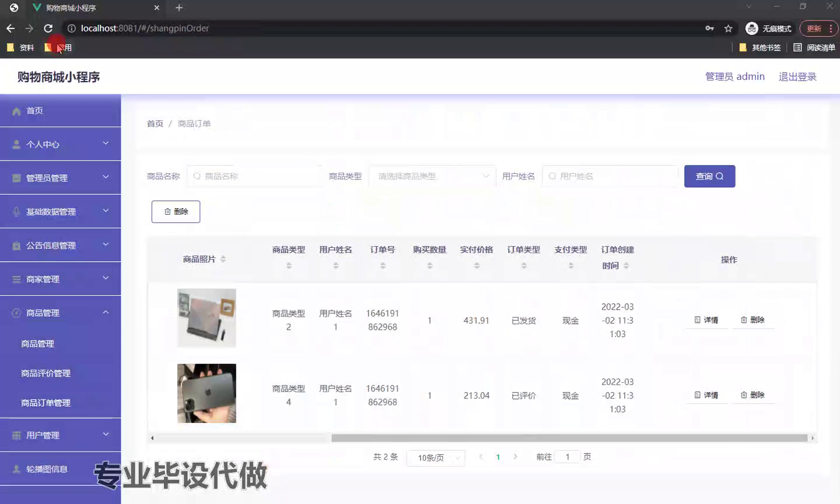Click the table scrollbar left arrow

coord(152,438)
